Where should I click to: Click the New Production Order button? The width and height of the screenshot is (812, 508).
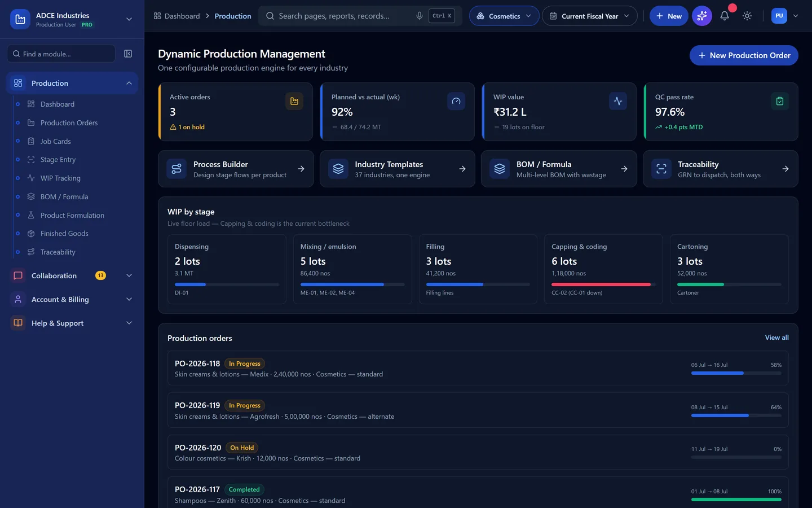pyautogui.click(x=744, y=55)
